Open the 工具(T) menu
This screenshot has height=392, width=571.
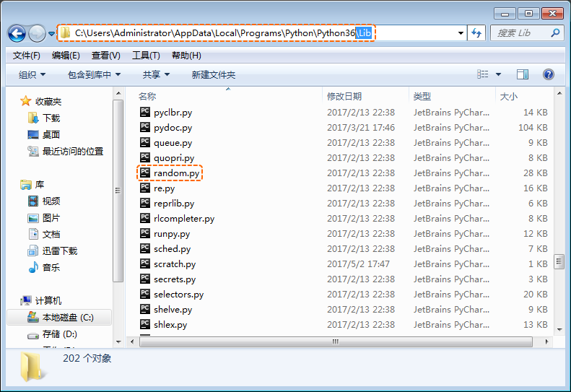pyautogui.click(x=146, y=56)
